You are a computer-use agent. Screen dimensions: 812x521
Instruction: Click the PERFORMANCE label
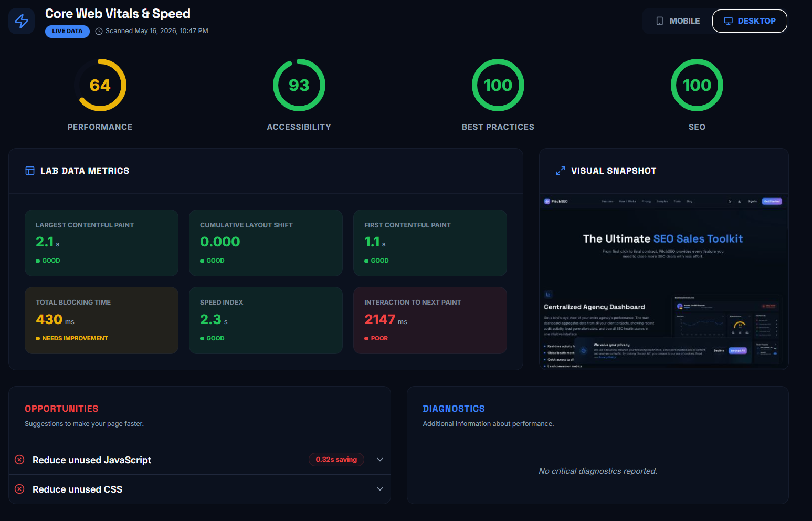[100, 127]
